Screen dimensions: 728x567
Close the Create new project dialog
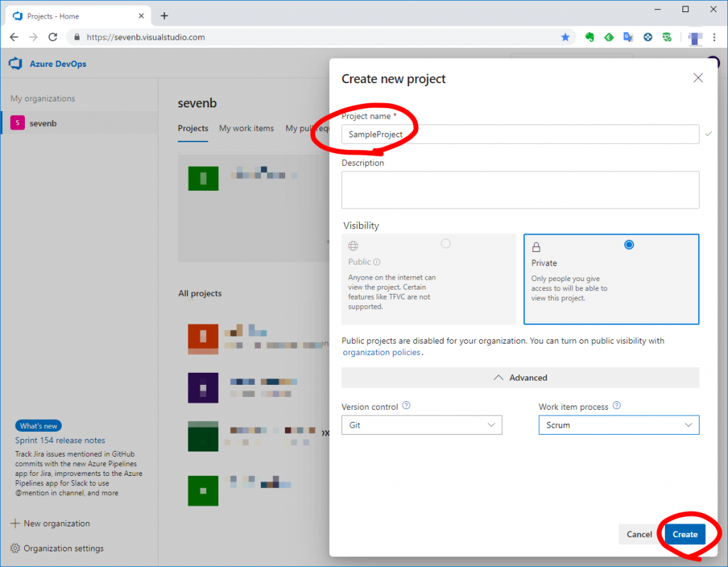(x=698, y=78)
